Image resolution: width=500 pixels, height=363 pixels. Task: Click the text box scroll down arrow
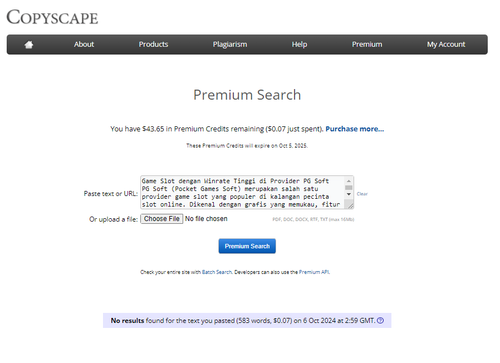click(x=349, y=194)
